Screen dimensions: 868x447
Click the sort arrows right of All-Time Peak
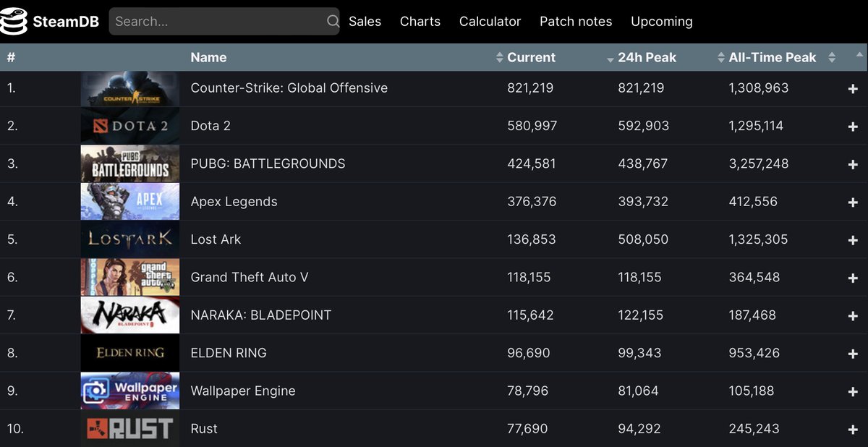tap(832, 57)
